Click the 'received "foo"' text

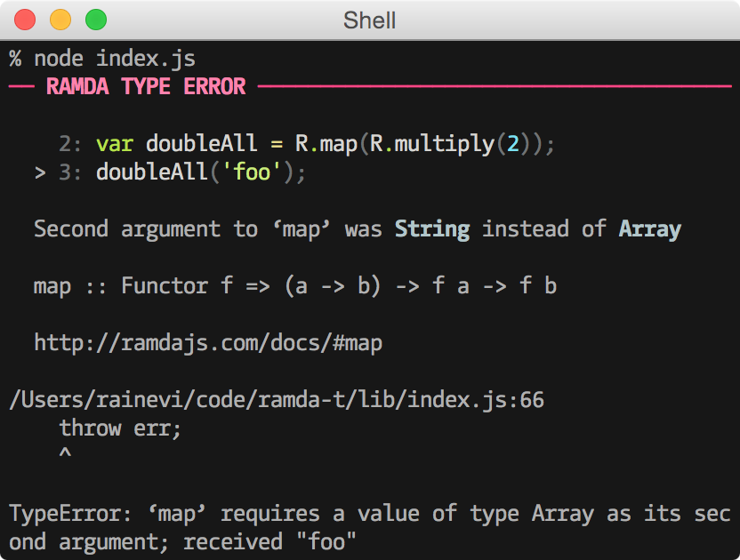click(269, 541)
